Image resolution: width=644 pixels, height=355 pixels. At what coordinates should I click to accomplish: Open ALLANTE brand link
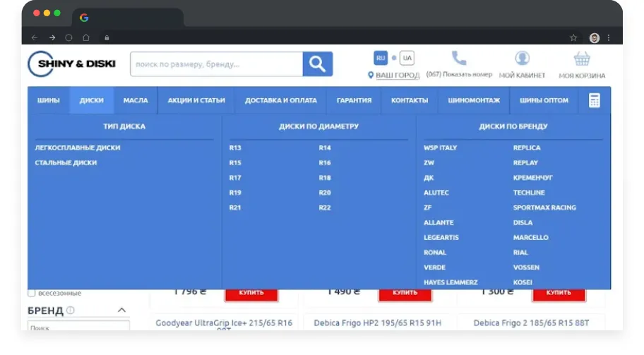pyautogui.click(x=439, y=222)
